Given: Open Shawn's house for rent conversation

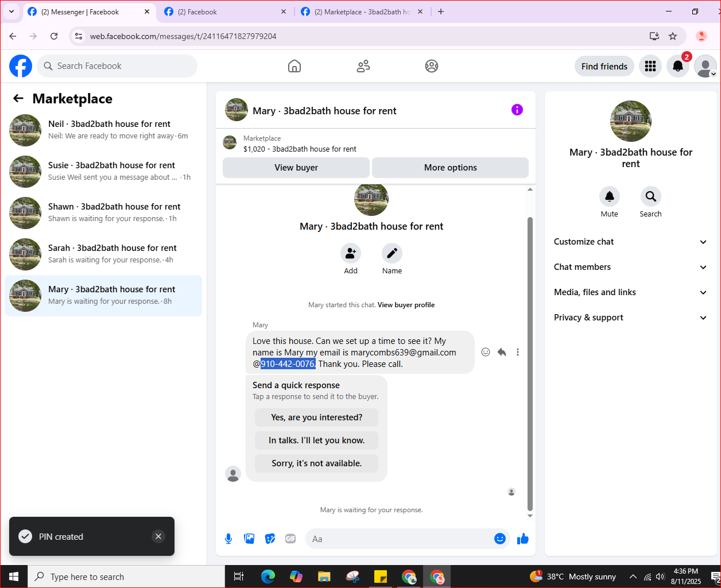Looking at the screenshot, I should [x=103, y=213].
